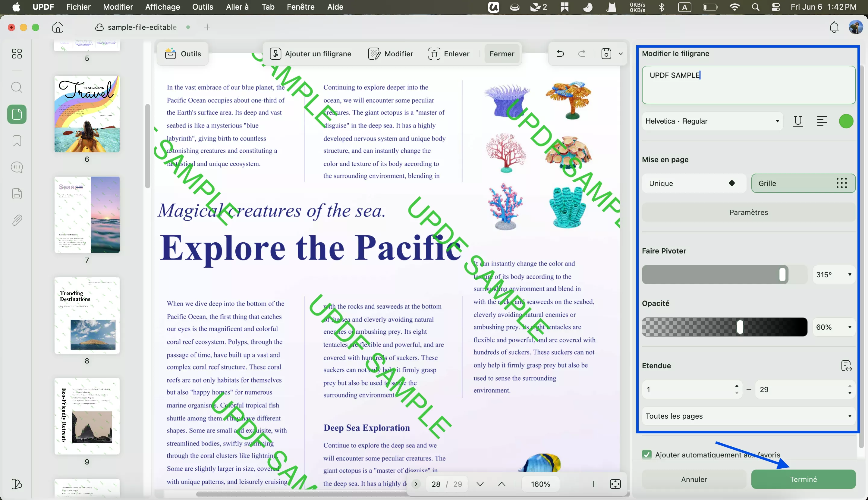Click the current page number 28 field
Screen dimensions: 868x500
[436, 484]
